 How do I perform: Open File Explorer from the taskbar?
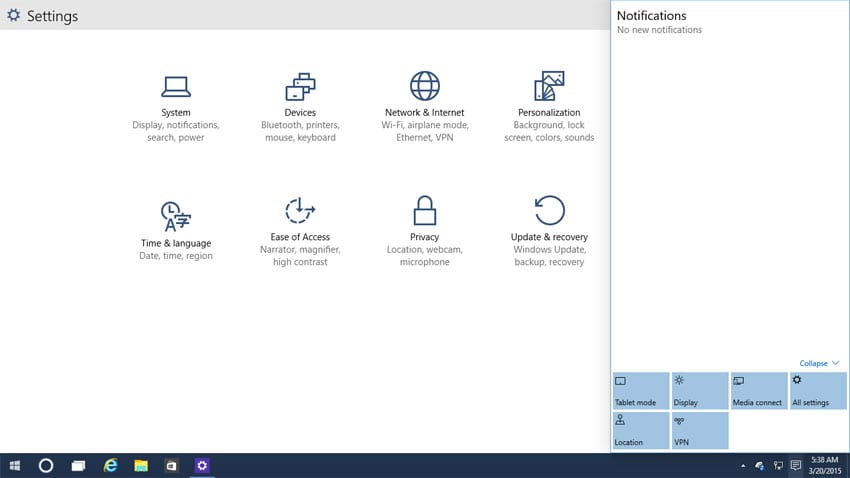coord(141,466)
